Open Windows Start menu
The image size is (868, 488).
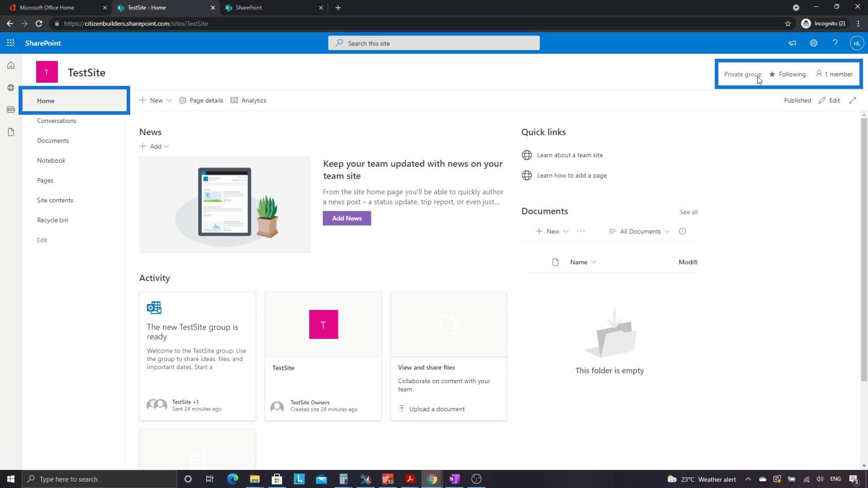click(11, 479)
